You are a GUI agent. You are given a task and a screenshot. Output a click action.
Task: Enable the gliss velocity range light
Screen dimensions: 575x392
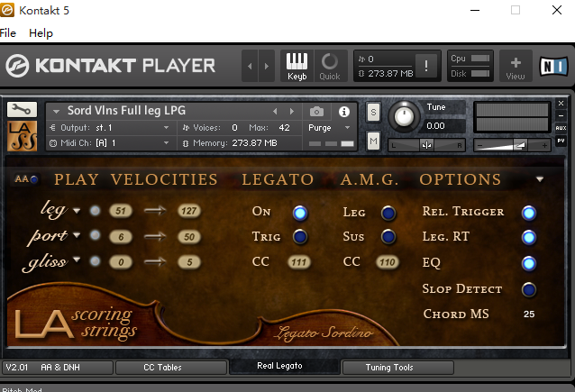pos(95,261)
